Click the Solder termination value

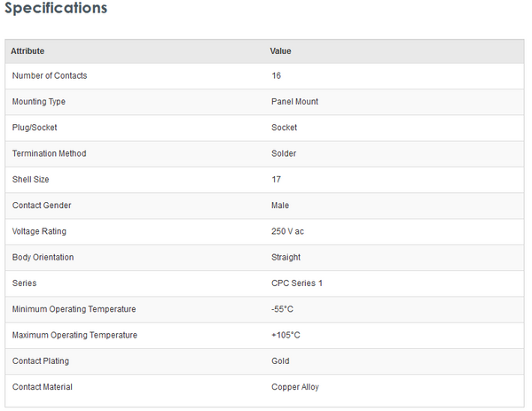(284, 154)
